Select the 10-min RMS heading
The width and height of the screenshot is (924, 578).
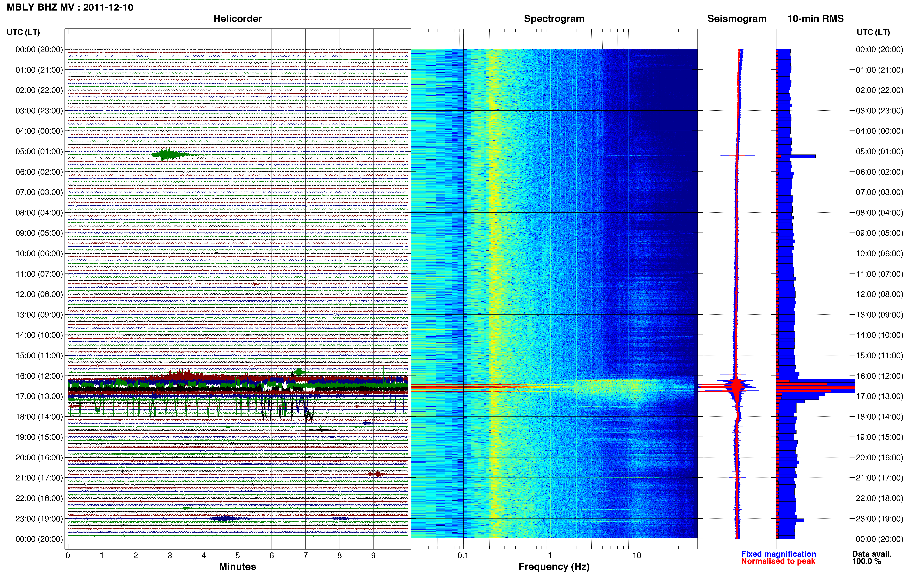coord(816,19)
